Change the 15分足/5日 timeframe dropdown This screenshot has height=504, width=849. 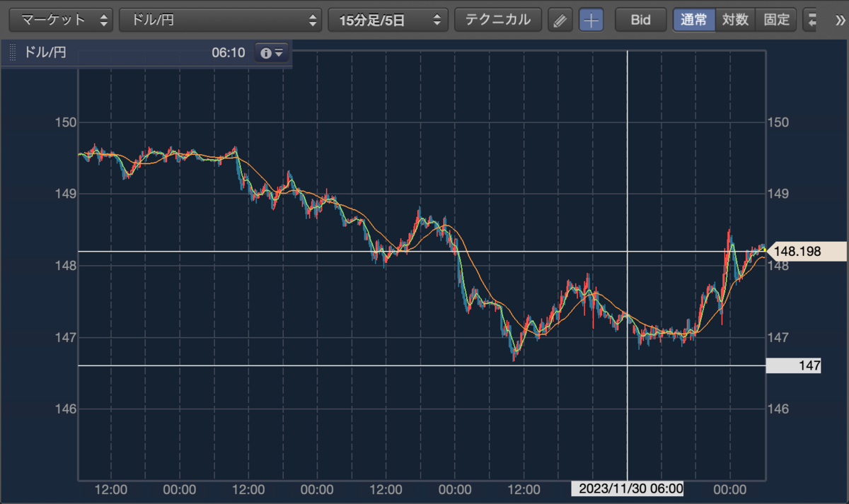pos(388,20)
